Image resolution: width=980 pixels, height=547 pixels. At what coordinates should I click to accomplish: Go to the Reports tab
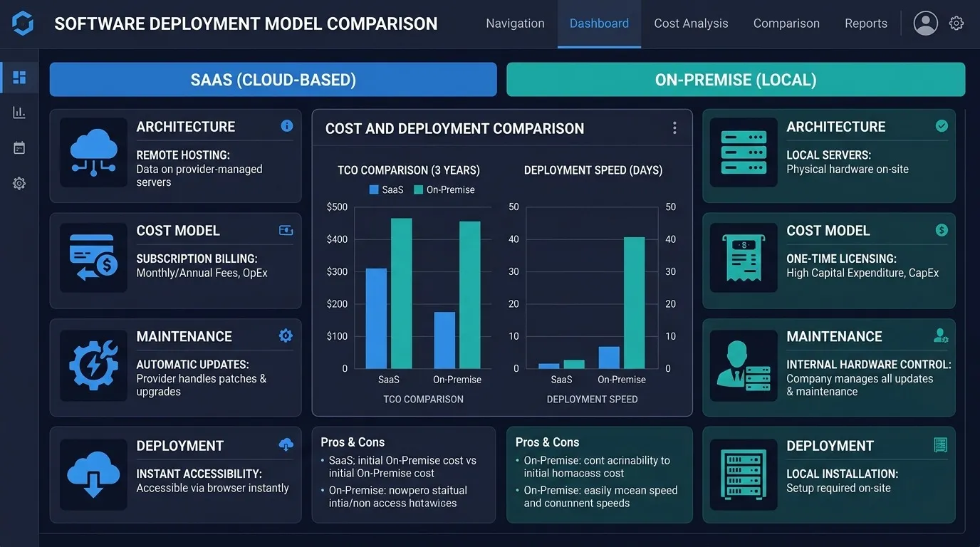866,24
